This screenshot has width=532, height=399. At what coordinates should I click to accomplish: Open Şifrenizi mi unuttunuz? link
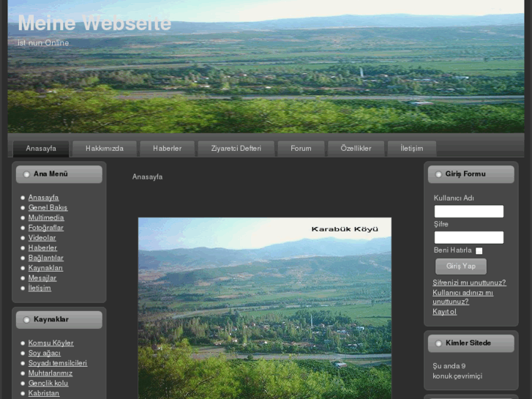[x=469, y=283]
